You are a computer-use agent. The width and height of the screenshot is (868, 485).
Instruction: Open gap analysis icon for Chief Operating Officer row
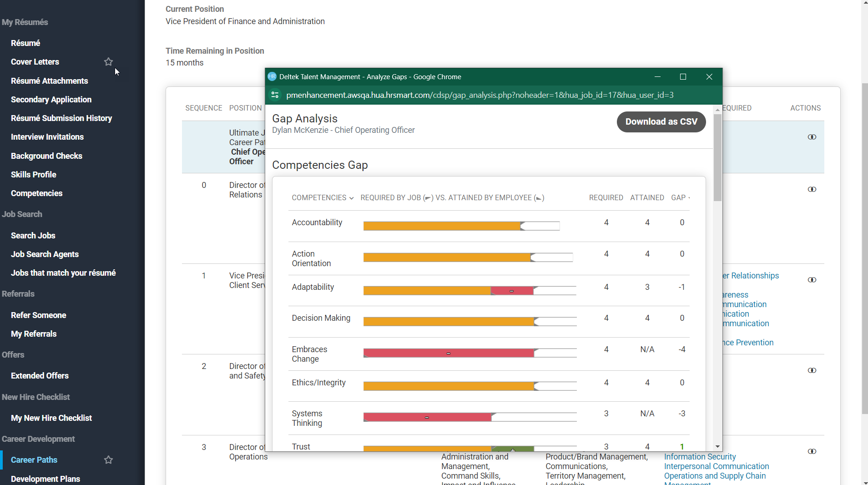pyautogui.click(x=812, y=137)
